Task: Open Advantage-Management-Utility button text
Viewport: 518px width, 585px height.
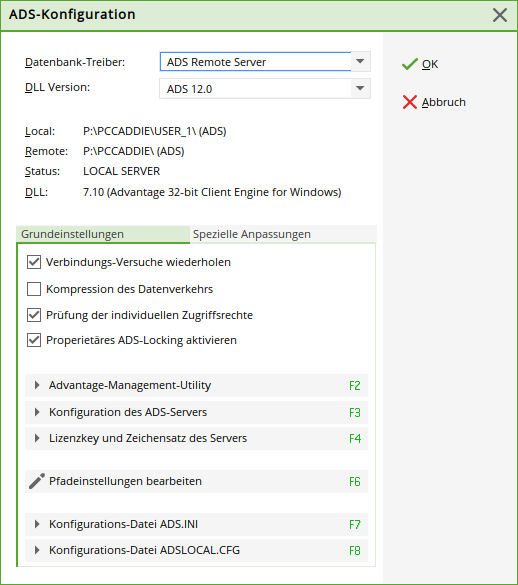Action: [130, 385]
